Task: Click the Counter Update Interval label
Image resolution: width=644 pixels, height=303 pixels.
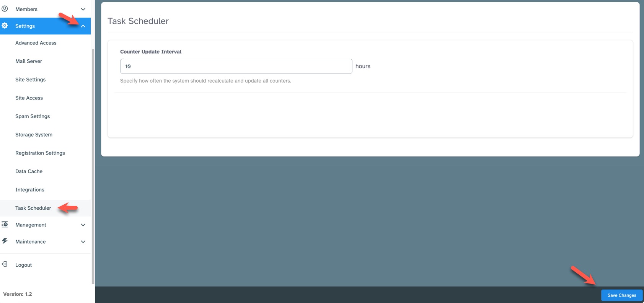Action: click(151, 52)
